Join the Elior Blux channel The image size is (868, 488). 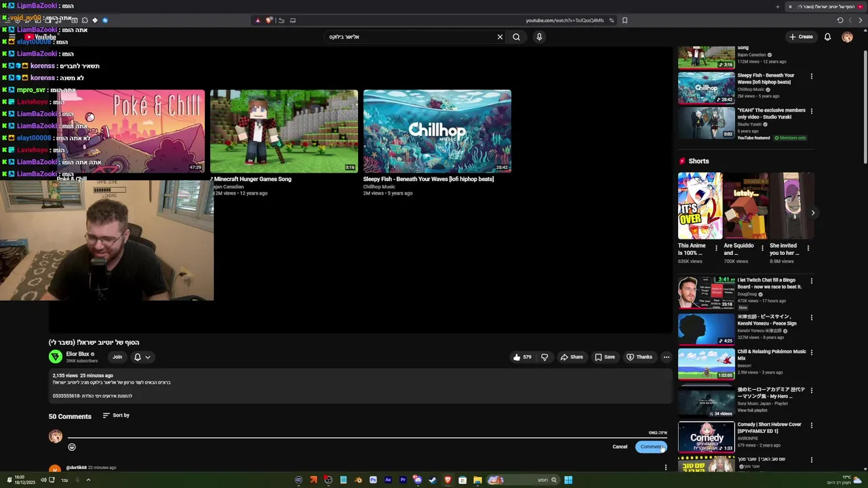coord(117,357)
